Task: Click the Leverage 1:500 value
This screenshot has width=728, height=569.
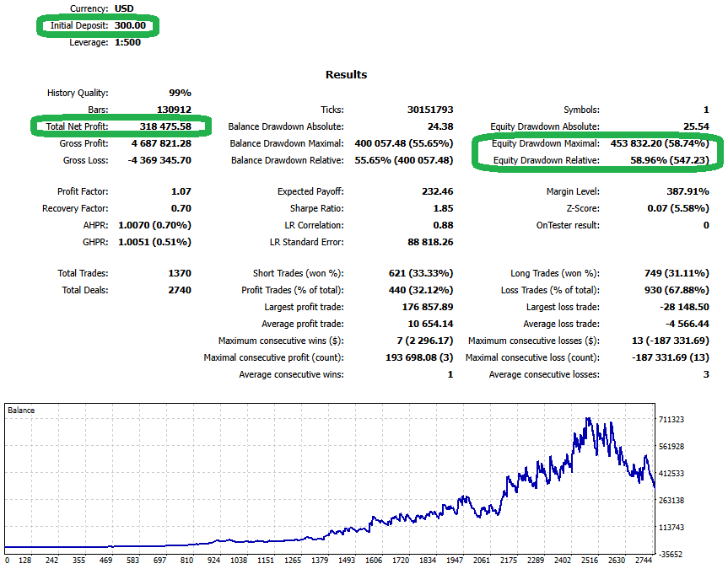Action: coord(127,42)
